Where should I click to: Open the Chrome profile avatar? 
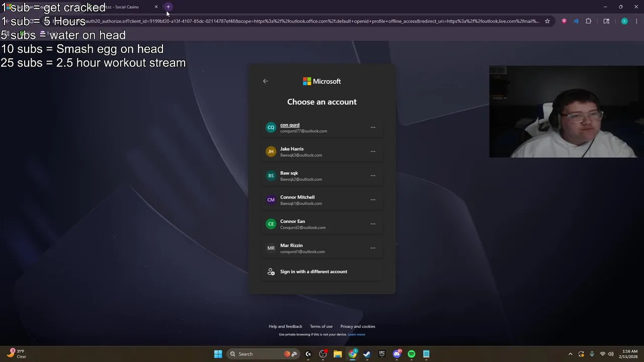tap(624, 21)
